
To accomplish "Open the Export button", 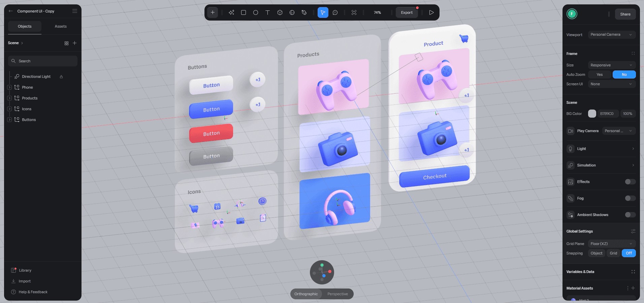I will [x=407, y=12].
